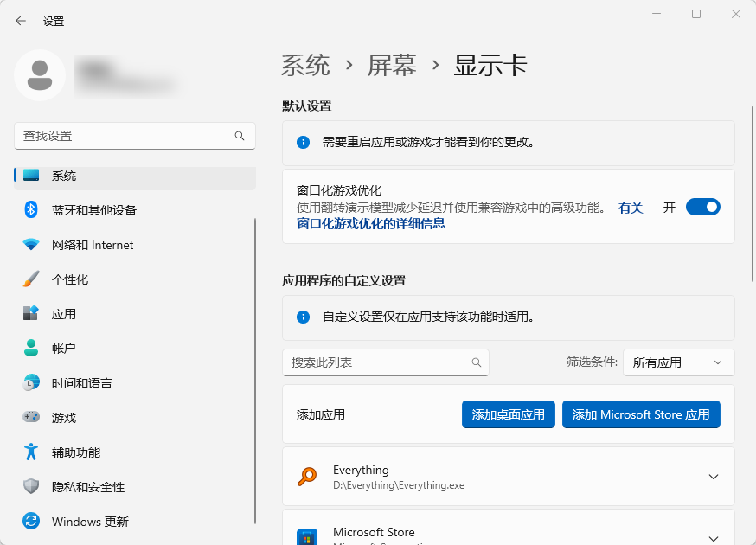Expand the Everything app entry
This screenshot has height=545, width=756.
tap(714, 477)
